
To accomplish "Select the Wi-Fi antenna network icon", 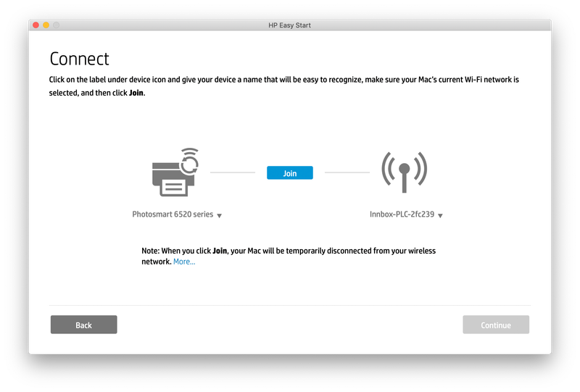I will [x=405, y=172].
